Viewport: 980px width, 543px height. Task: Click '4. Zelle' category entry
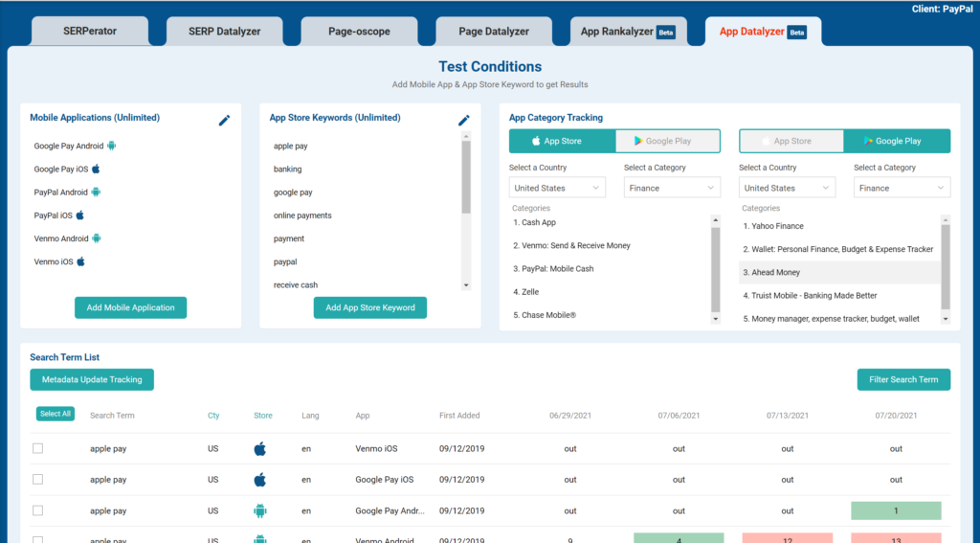point(525,291)
